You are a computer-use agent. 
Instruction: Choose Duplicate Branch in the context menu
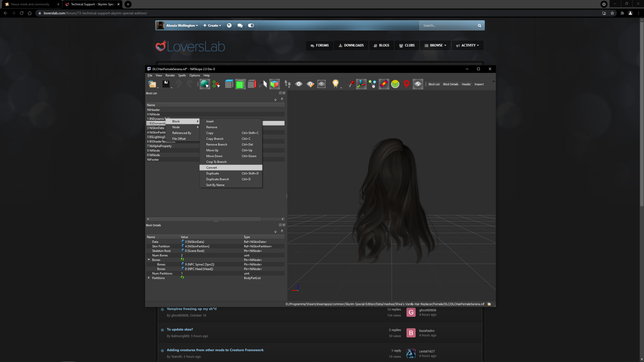[231, 179]
